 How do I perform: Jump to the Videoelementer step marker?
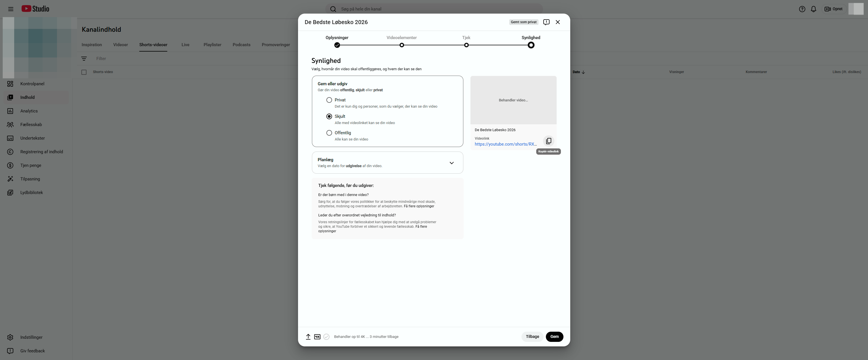coord(402,45)
